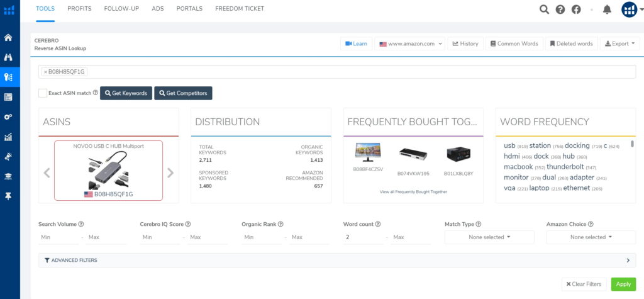Enable the Exact ASIN match checkbox
644x299 pixels.
[x=43, y=93]
